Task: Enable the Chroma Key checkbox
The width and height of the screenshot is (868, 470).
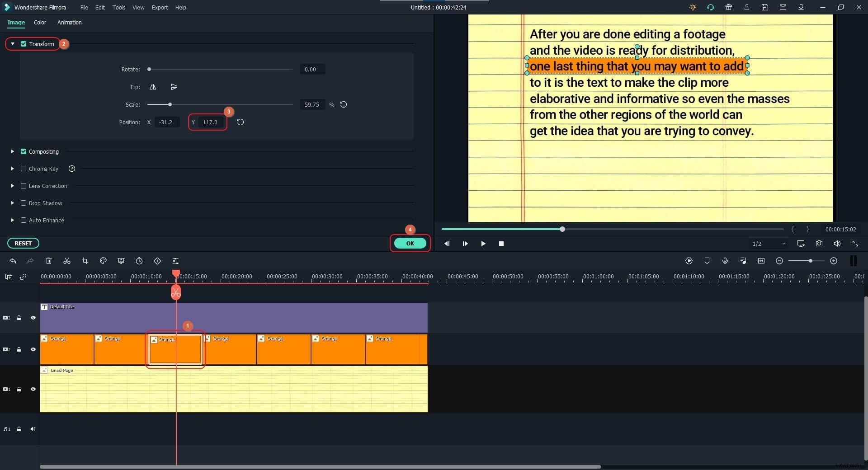Action: coord(24,169)
